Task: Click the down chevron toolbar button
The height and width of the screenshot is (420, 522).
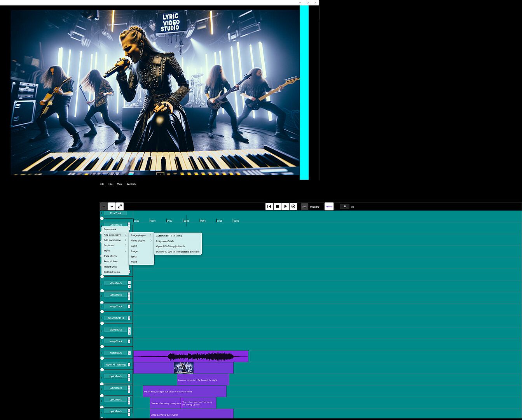Action: [112, 206]
